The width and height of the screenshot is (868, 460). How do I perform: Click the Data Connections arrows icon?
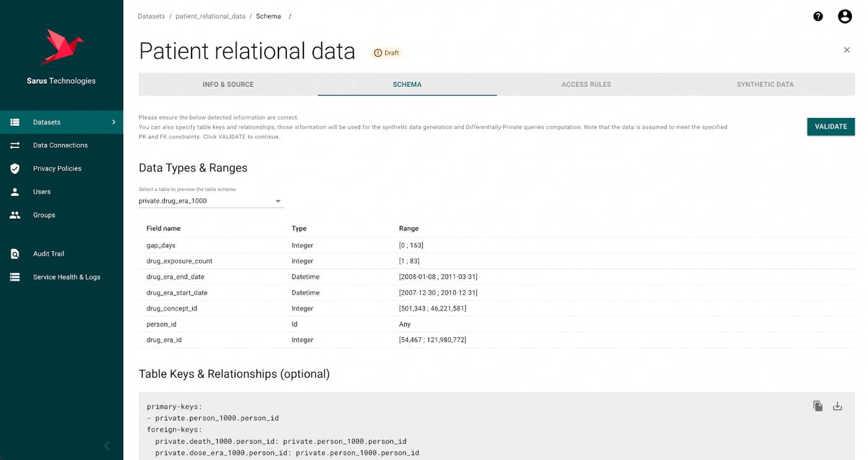[15, 145]
